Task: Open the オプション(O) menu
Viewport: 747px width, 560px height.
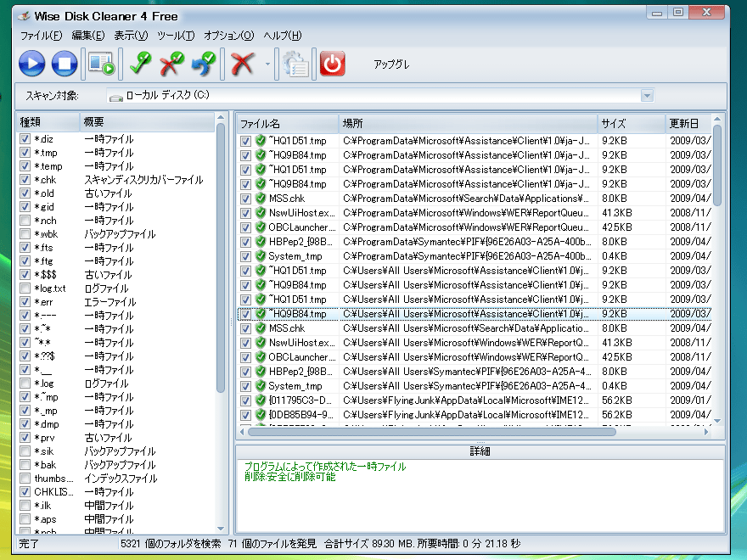Action: [x=229, y=36]
